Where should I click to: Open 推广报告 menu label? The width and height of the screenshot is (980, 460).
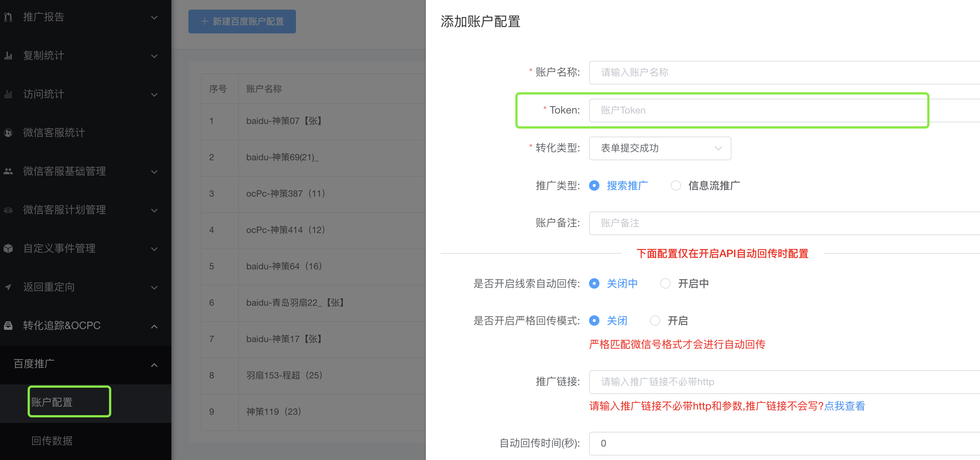(43, 17)
